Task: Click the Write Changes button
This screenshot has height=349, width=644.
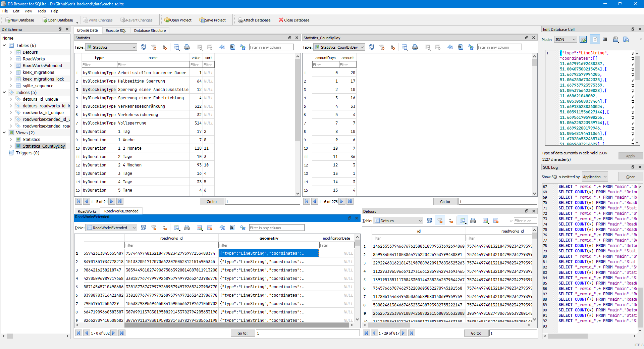Action: pyautogui.click(x=98, y=20)
